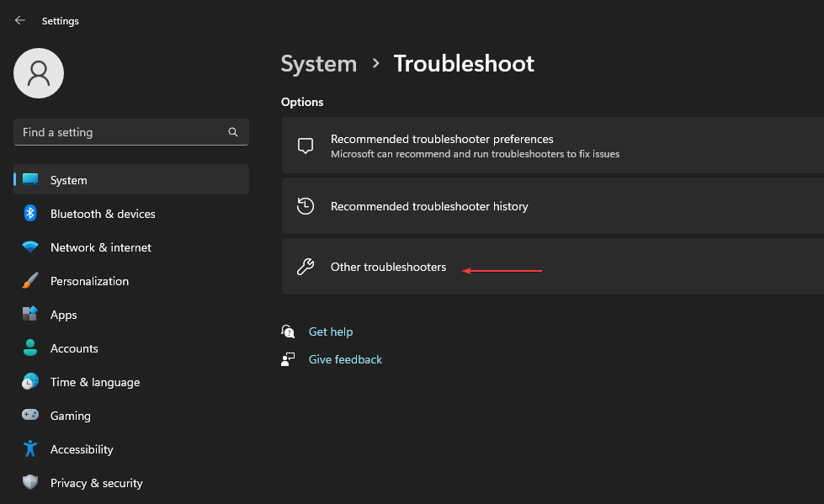Viewport: 824px width, 504px height.
Task: Click the back arrow in Settings header
Action: tap(20, 20)
